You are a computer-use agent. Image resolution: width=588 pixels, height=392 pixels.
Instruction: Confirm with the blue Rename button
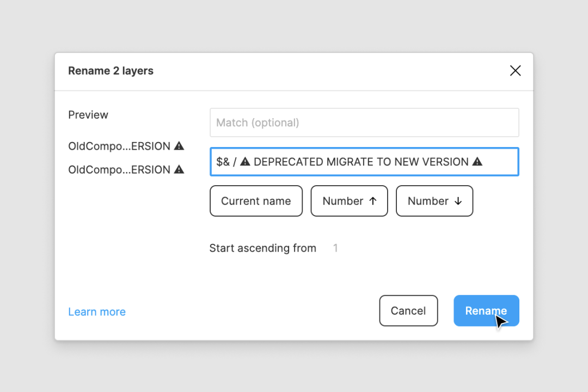[x=486, y=310]
